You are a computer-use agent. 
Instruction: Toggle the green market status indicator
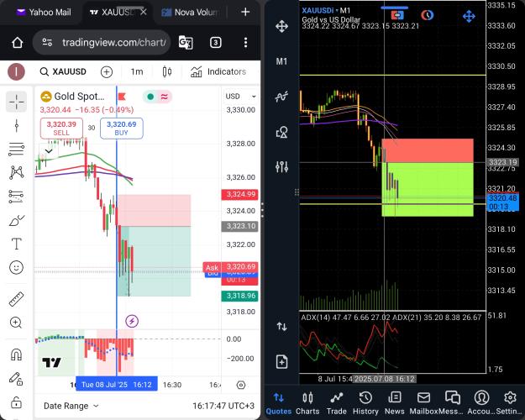pos(150,97)
